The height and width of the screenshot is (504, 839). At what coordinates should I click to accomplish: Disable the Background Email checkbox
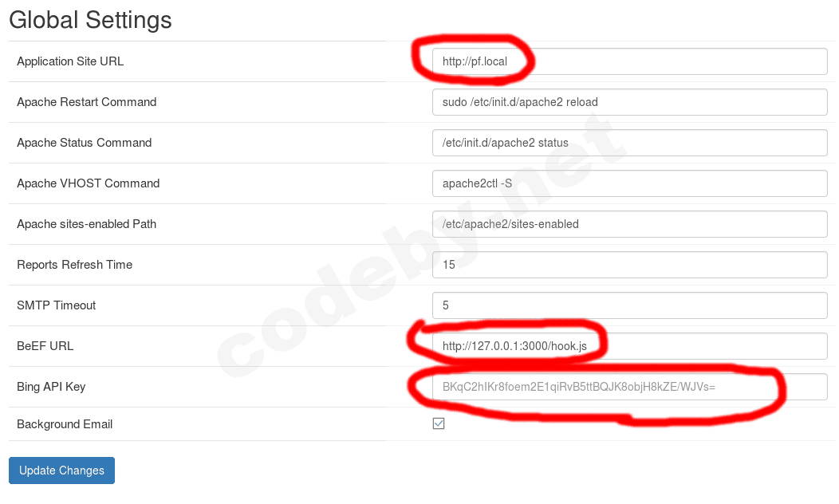coord(439,423)
